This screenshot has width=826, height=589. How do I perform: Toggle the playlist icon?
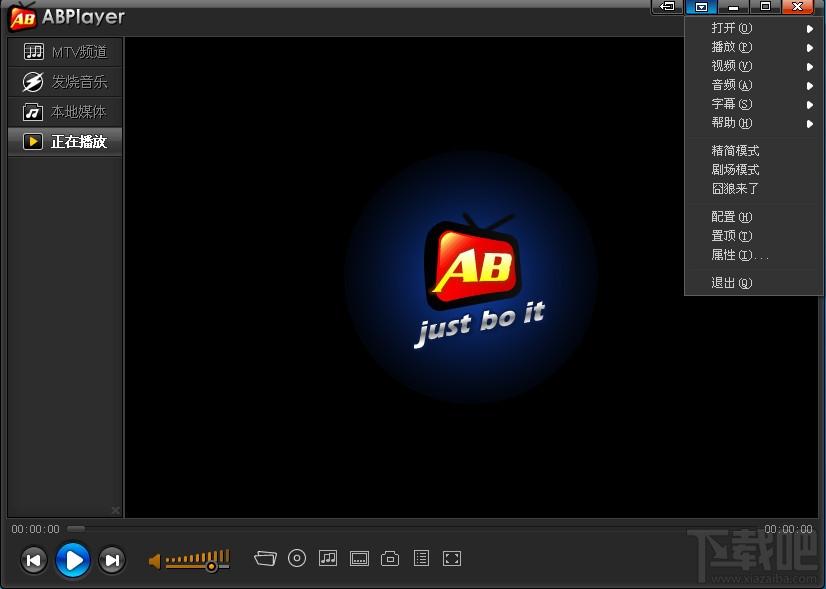[421, 558]
